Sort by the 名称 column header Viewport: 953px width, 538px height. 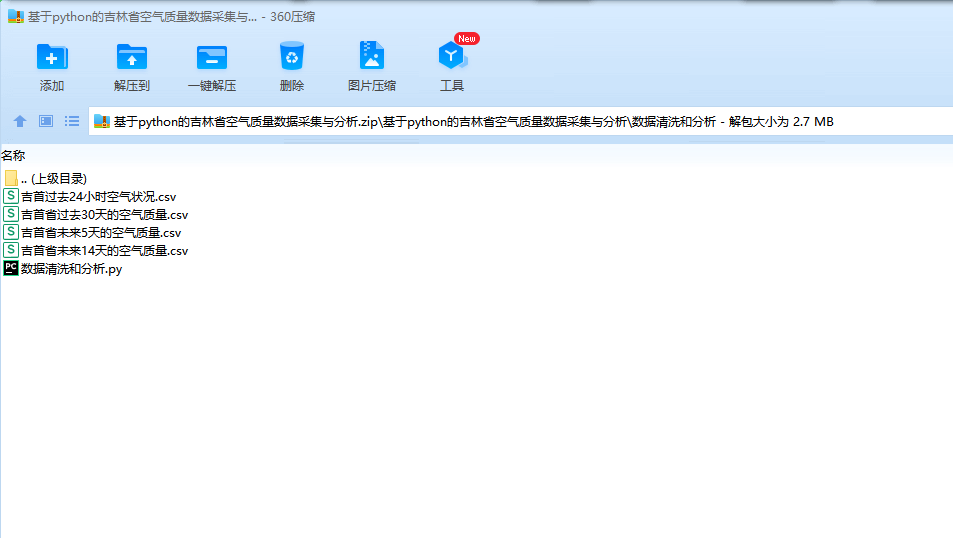[x=13, y=156]
